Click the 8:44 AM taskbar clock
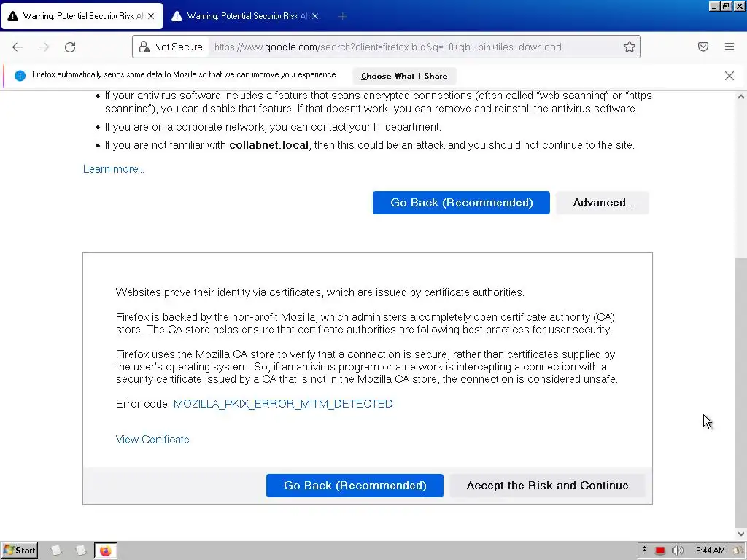This screenshot has width=747, height=560. (710, 551)
